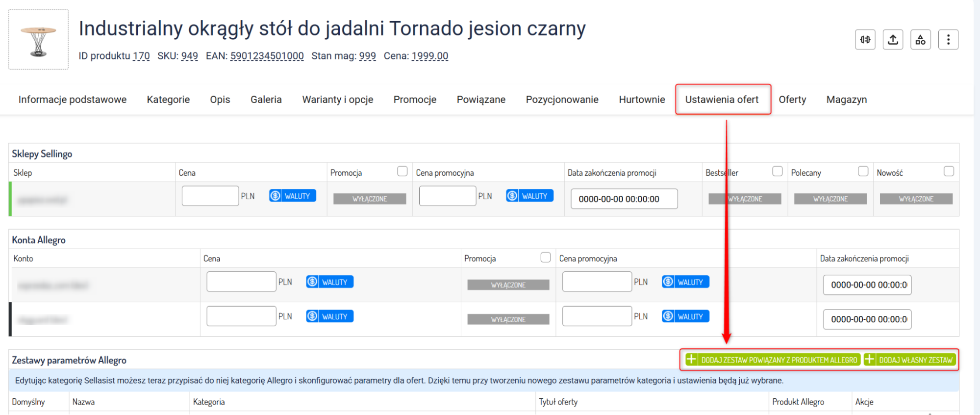Image resolution: width=980 pixels, height=415 pixels.
Task: Click the product thumbnail image of table
Action: tap(38, 40)
